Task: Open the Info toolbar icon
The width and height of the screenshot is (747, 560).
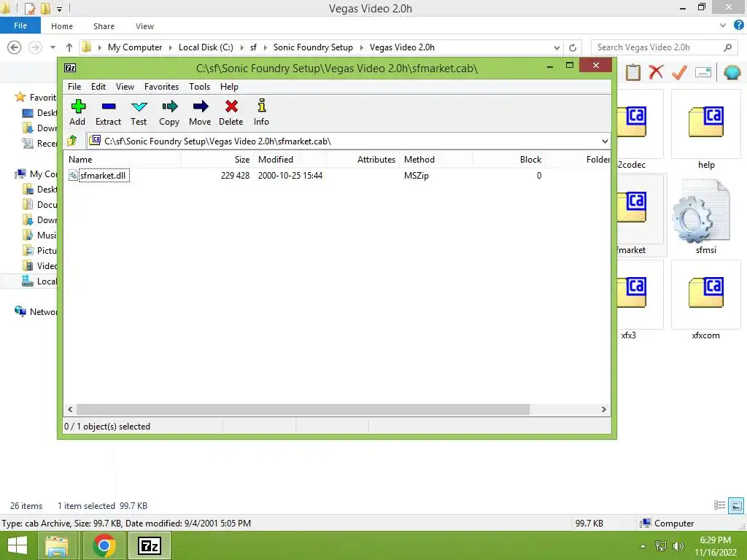Action: tap(262, 112)
